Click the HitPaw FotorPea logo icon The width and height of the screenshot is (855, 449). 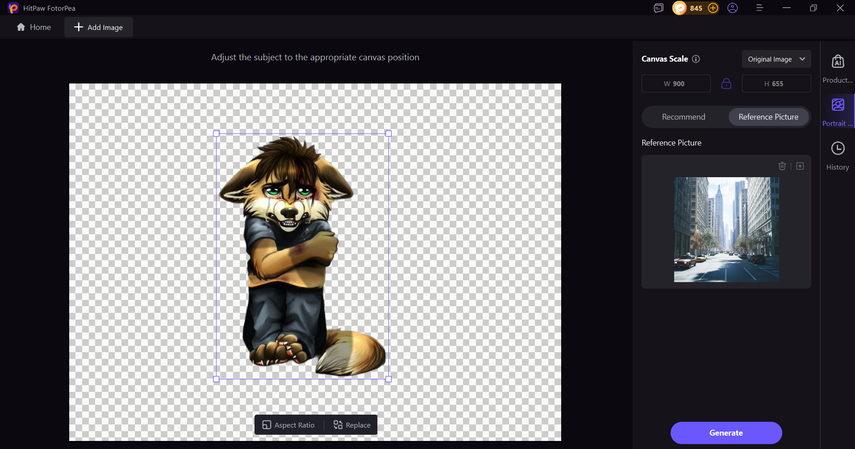pyautogui.click(x=13, y=8)
